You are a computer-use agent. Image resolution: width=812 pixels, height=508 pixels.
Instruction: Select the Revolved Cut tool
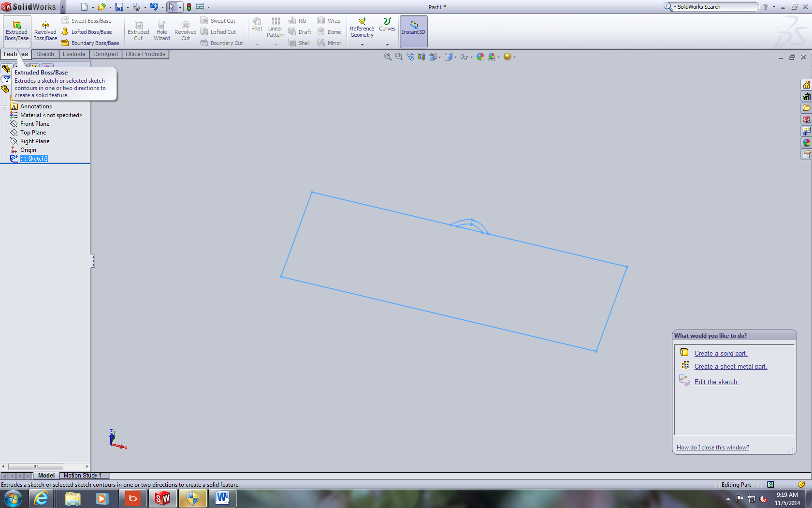coord(186,31)
